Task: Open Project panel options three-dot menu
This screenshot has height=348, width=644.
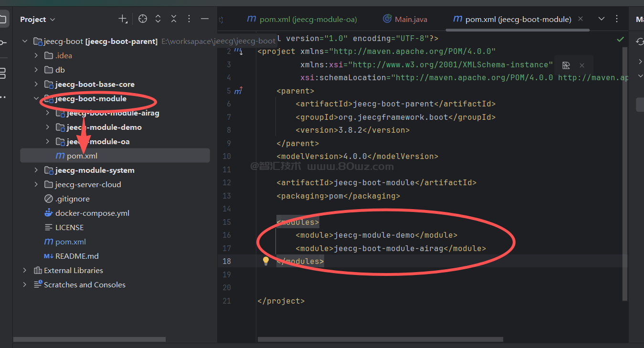Action: pos(189,19)
